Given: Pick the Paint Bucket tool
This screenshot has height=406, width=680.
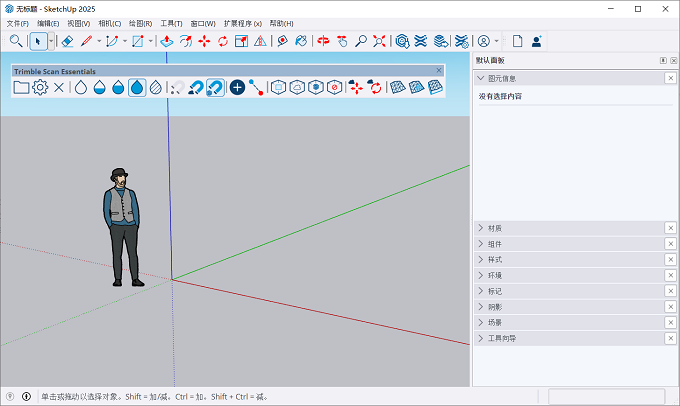Looking at the screenshot, I should point(301,41).
